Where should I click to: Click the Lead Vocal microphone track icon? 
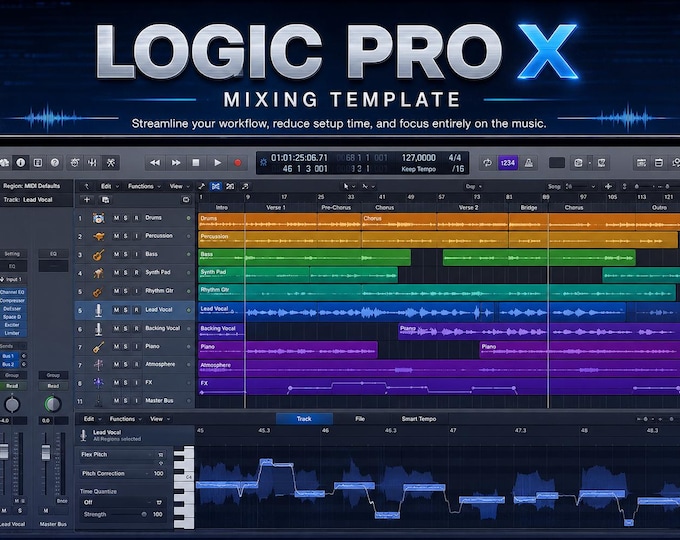pyautogui.click(x=98, y=310)
